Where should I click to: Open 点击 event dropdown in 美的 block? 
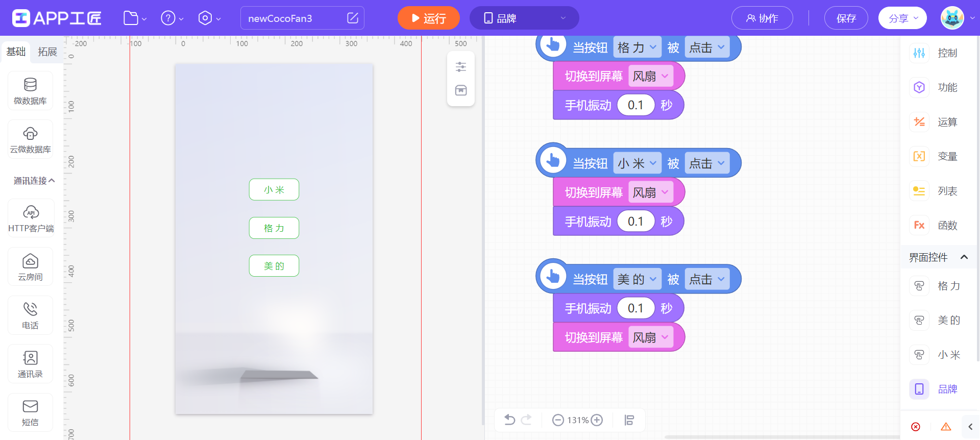(707, 279)
